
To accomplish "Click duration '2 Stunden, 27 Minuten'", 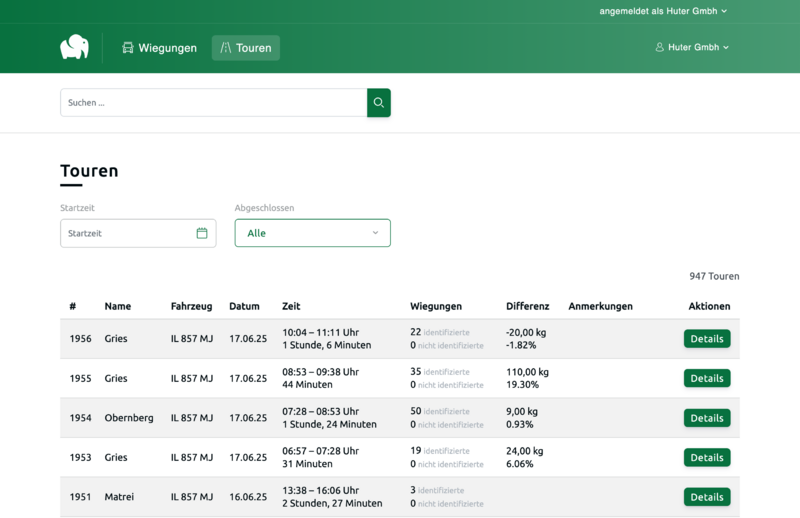I will (332, 503).
